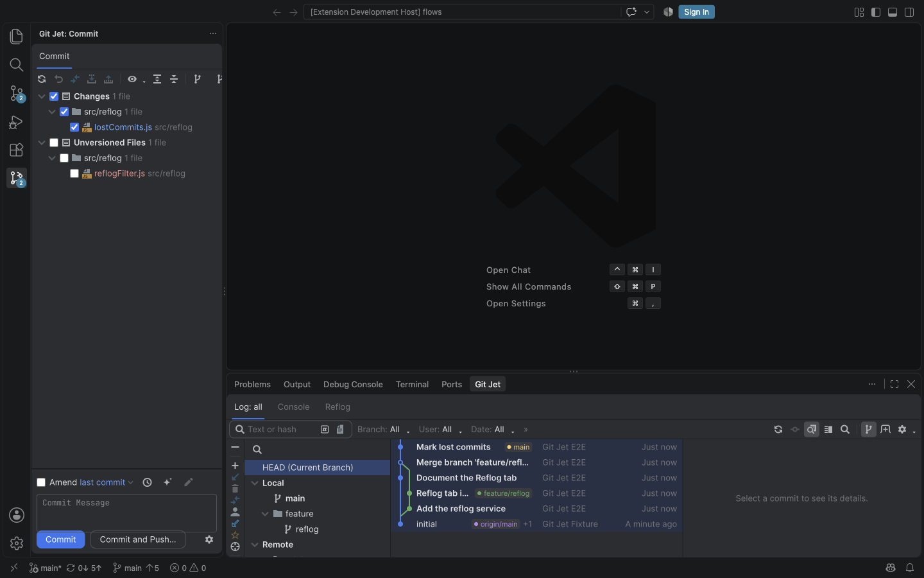Open the Extensions view icon

[x=17, y=150]
